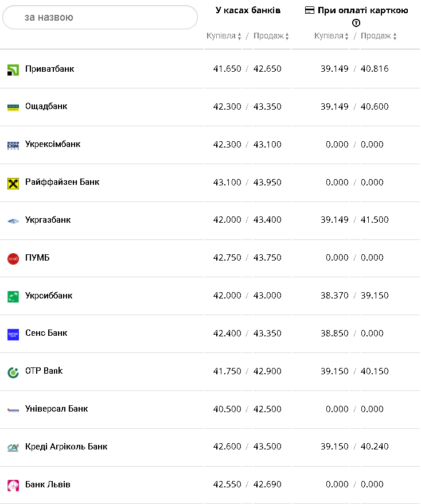The width and height of the screenshot is (421, 504).
Task: Click the Райффайзен Банк logo icon
Action: [x=13, y=183]
